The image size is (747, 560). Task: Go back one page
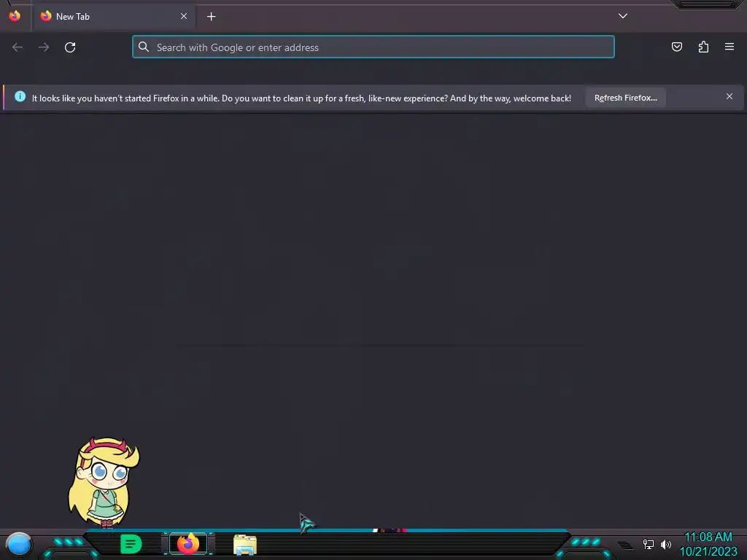(x=18, y=47)
